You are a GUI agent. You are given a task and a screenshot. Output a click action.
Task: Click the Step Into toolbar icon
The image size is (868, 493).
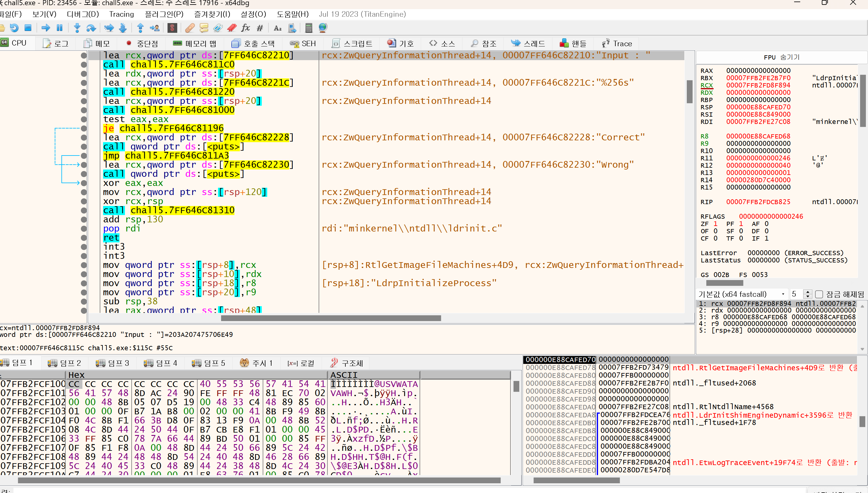click(77, 28)
